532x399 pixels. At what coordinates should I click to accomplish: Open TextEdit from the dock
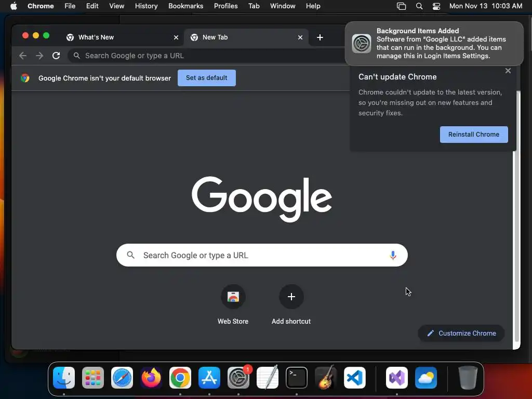268,378
